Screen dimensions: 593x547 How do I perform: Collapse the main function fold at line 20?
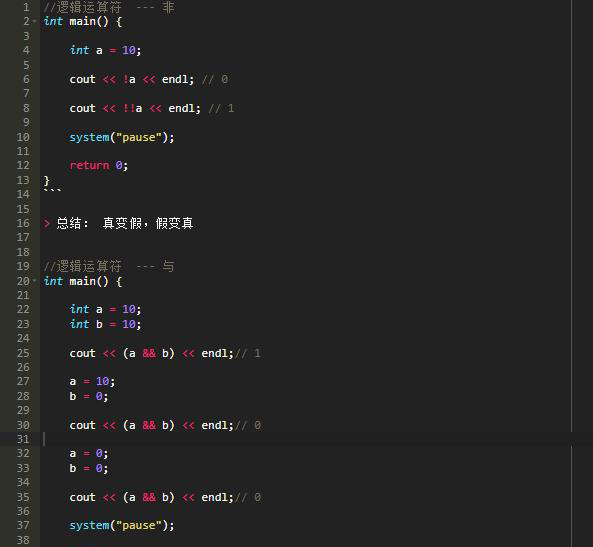(34, 281)
